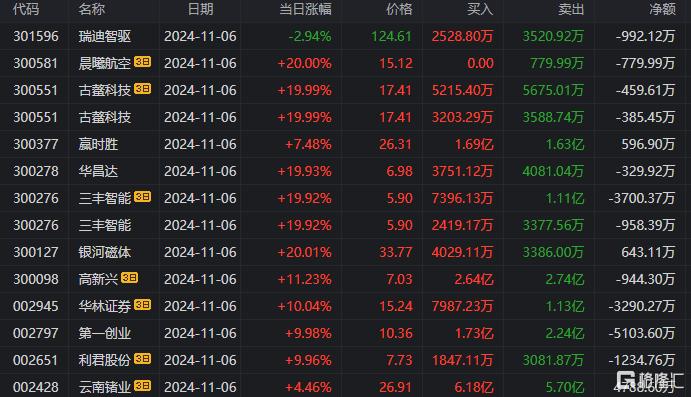Click the 3日 badge next to 高新兴
Image resolution: width=691 pixels, height=397 pixels.
(x=130, y=278)
